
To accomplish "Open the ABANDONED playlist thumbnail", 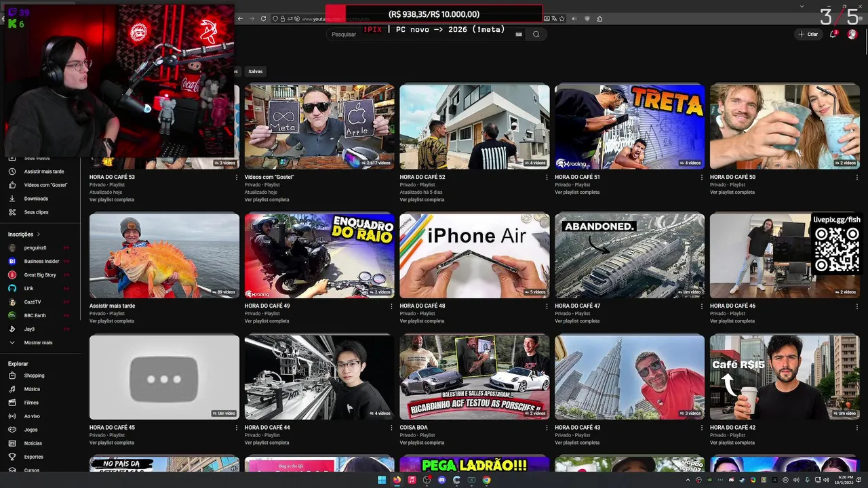I will (x=630, y=256).
